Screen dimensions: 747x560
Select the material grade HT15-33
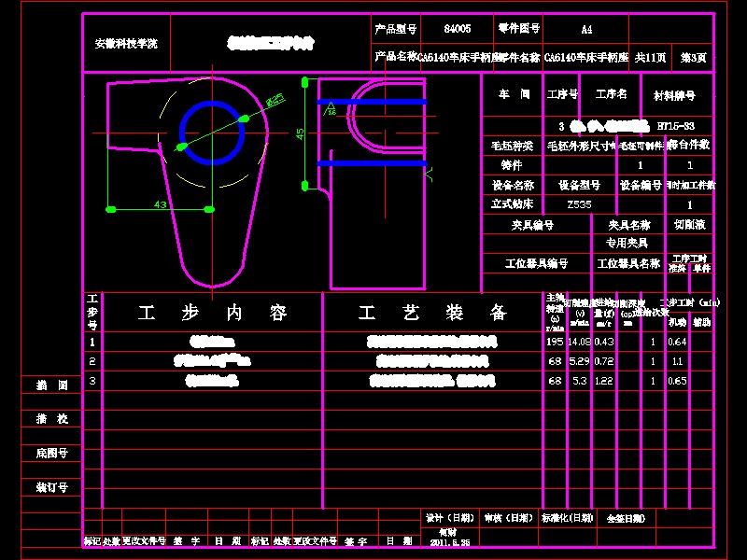pyautogui.click(x=675, y=126)
